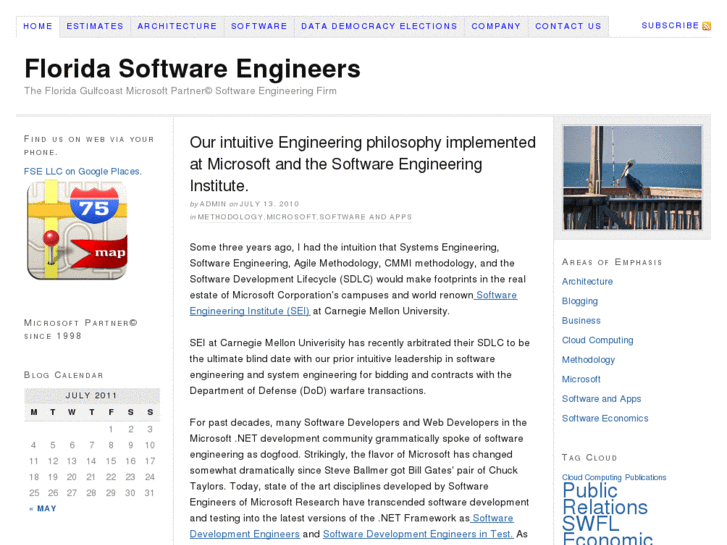727x545 pixels.
Task: Click the SWFL tag
Action: [591, 524]
